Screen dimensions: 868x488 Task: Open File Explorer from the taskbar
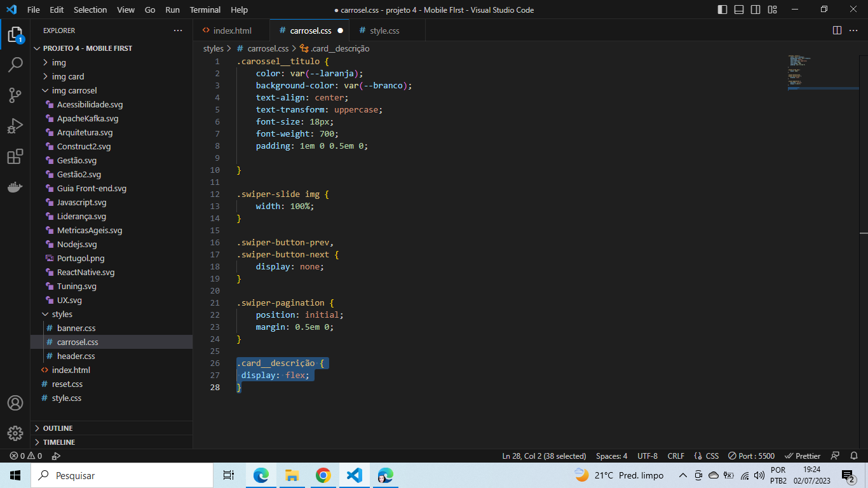point(292,475)
